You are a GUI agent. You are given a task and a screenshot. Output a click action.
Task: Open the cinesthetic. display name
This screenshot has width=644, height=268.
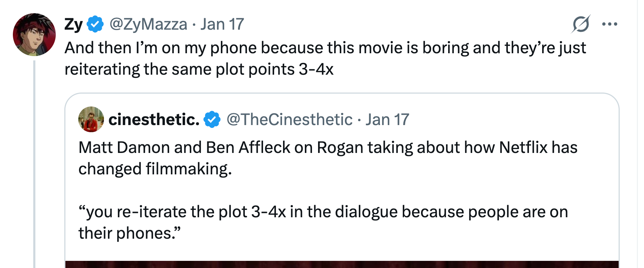154,119
